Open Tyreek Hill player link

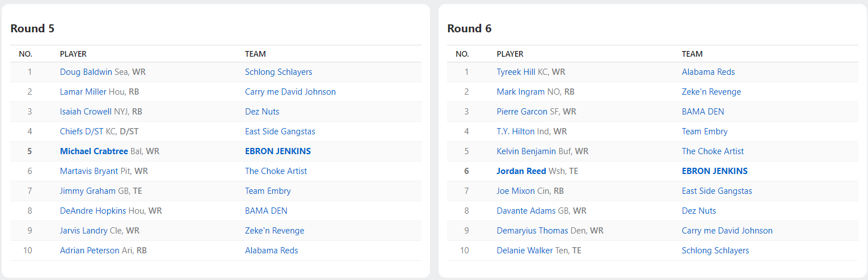[x=516, y=72]
